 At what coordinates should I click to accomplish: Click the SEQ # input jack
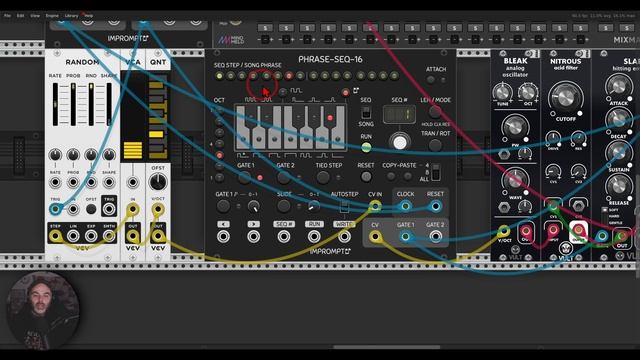(284, 236)
